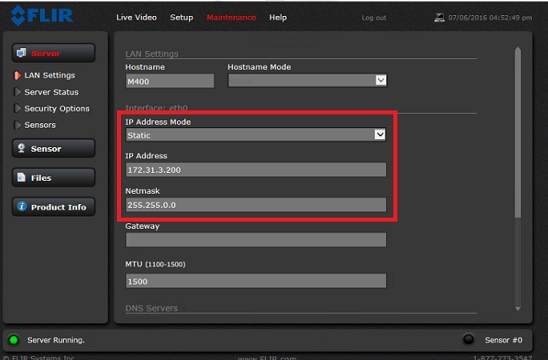Open Server Status page
Screen dimensions: 548x360
point(51,92)
